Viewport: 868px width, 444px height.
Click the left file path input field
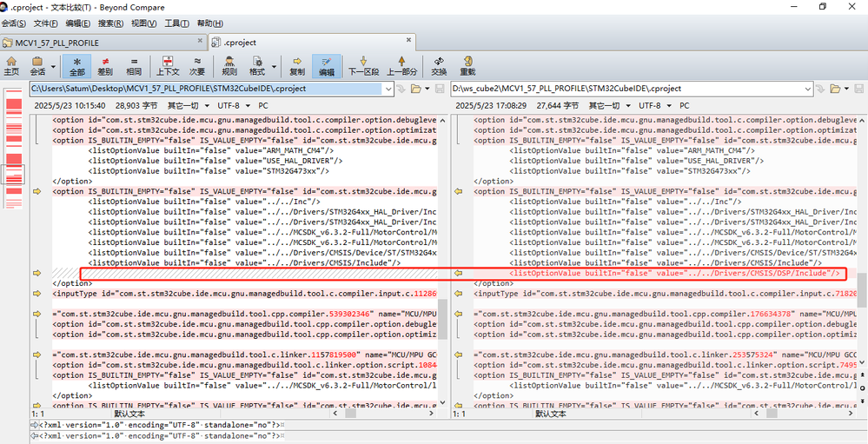pyautogui.click(x=206, y=89)
